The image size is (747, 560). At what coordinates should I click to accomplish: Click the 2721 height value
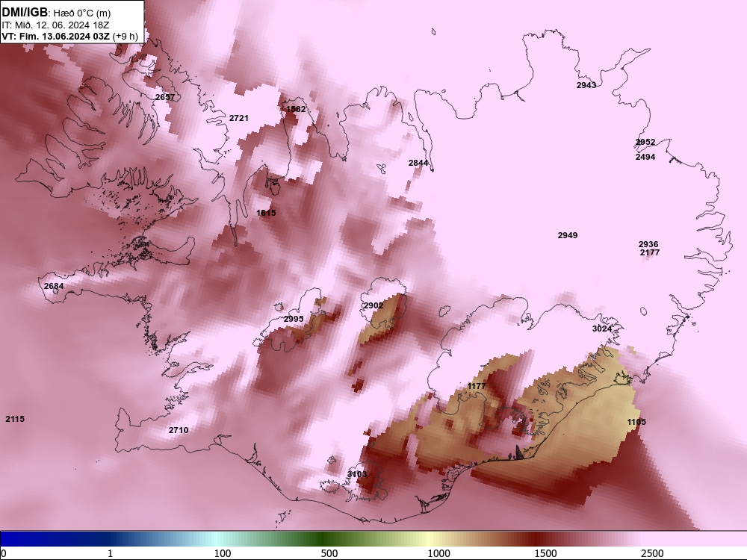(x=239, y=118)
